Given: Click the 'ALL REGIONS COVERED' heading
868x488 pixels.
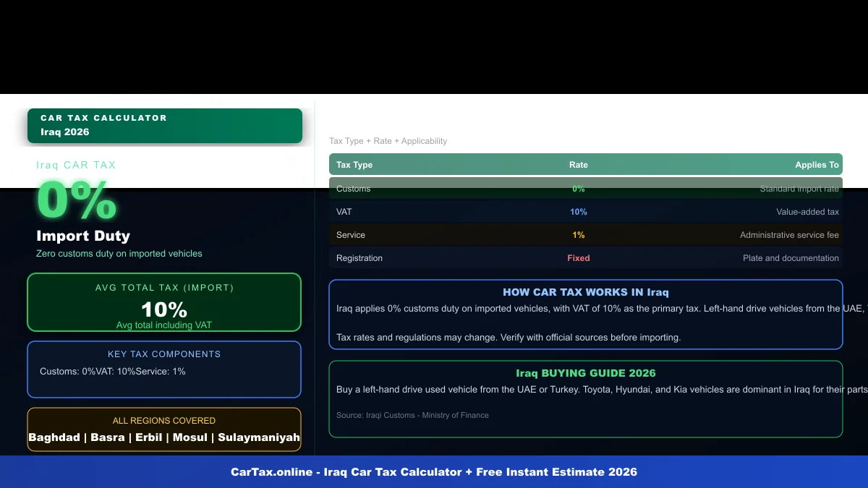Looking at the screenshot, I should tap(164, 421).
